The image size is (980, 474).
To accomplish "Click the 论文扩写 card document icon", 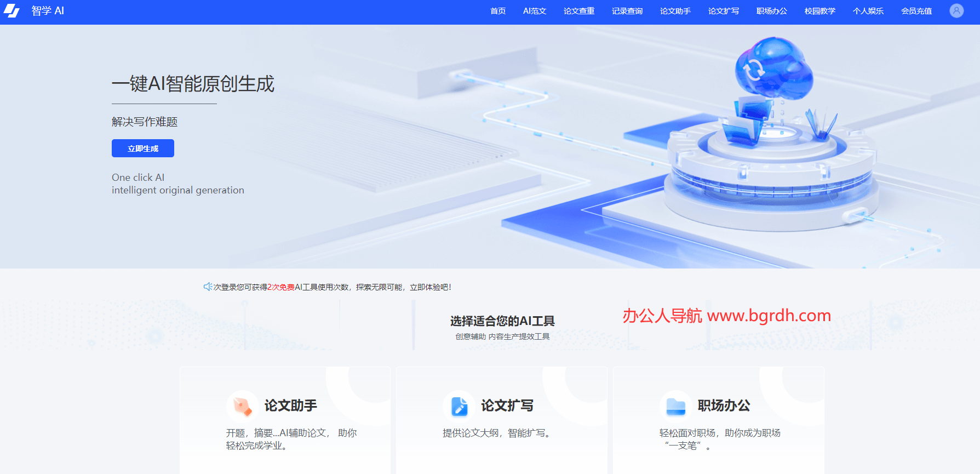I will tap(459, 406).
